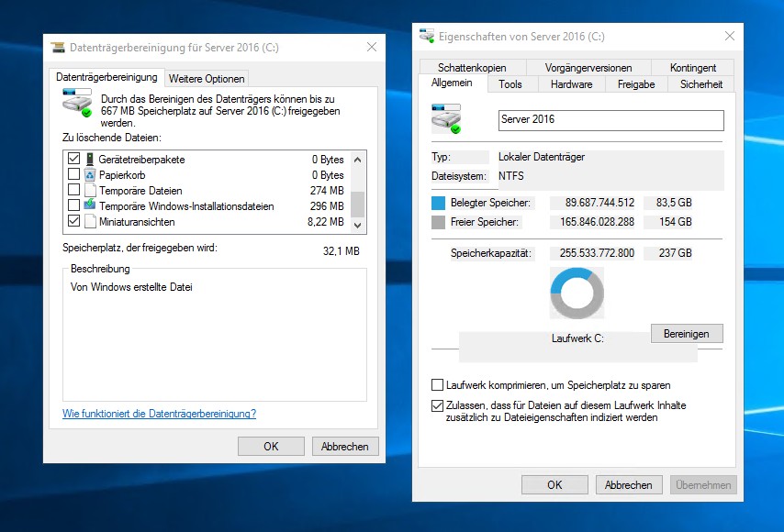
Task: Click OK in the Eigenschaften window
Action: (554, 484)
